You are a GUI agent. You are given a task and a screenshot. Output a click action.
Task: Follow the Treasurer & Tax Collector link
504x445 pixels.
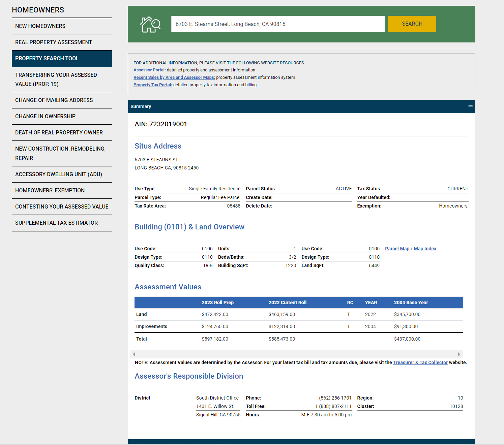coord(420,362)
